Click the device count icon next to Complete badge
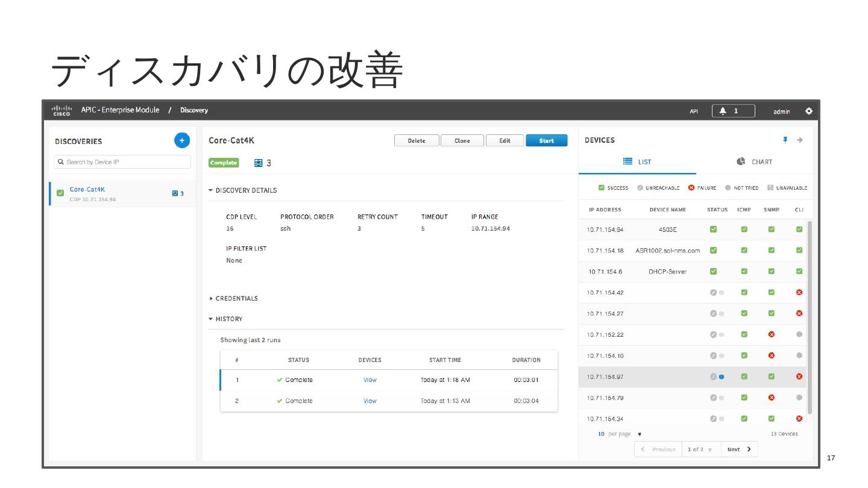This screenshot has height=488, width=868. tap(259, 163)
